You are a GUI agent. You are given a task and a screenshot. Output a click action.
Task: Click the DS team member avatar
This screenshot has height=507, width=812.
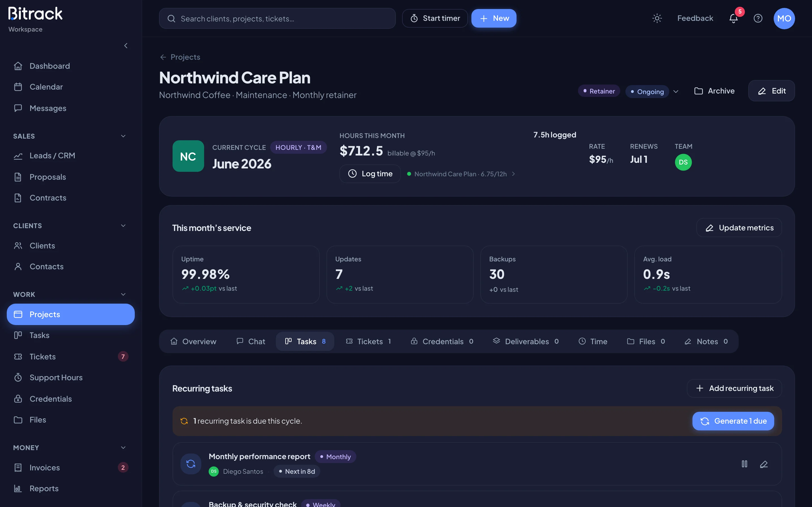(x=683, y=162)
